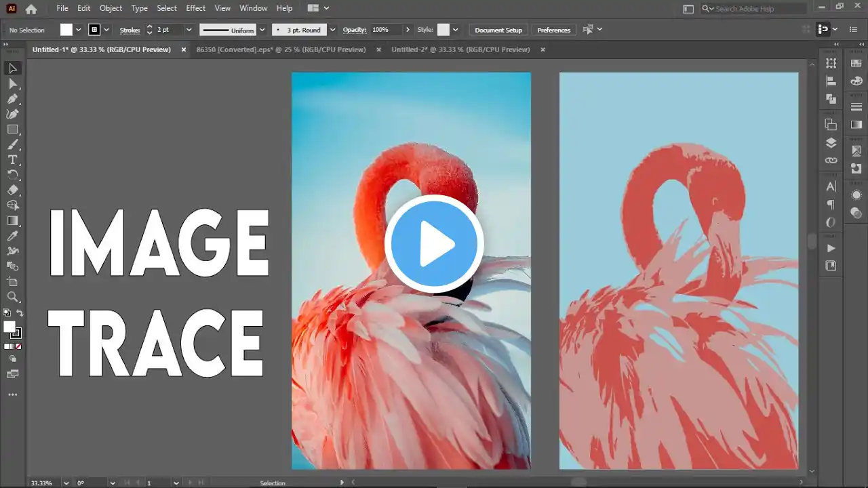Open the Uniform variable width profile dropdown
Screen dimensions: 868x488
(262, 30)
